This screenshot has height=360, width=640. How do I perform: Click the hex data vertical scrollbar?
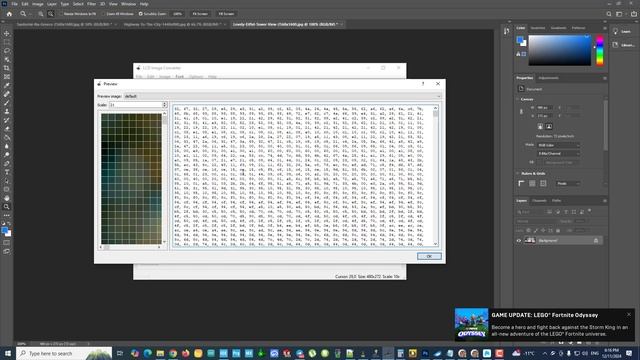pyautogui.click(x=436, y=176)
